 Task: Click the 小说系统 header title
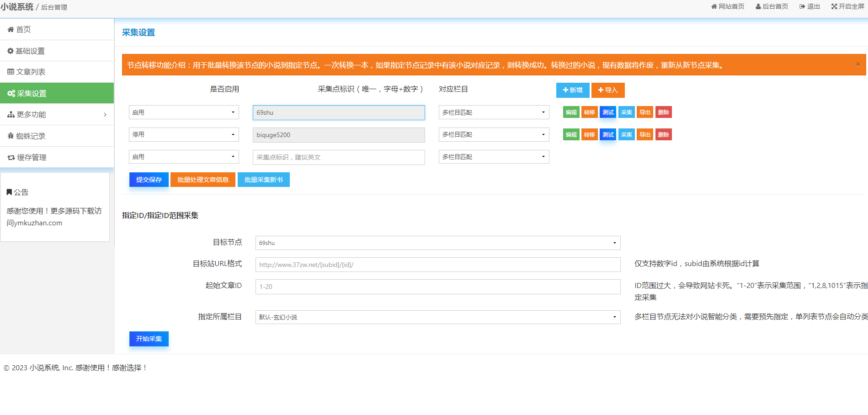click(x=17, y=7)
